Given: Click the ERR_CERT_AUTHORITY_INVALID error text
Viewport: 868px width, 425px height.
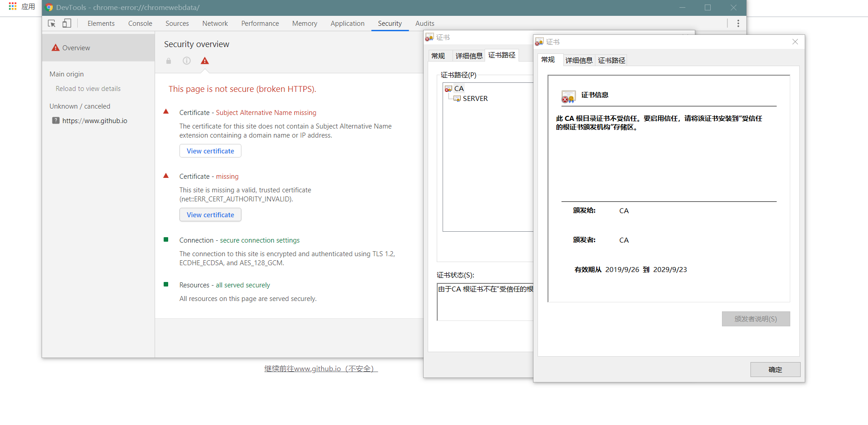Looking at the screenshot, I should [x=236, y=199].
